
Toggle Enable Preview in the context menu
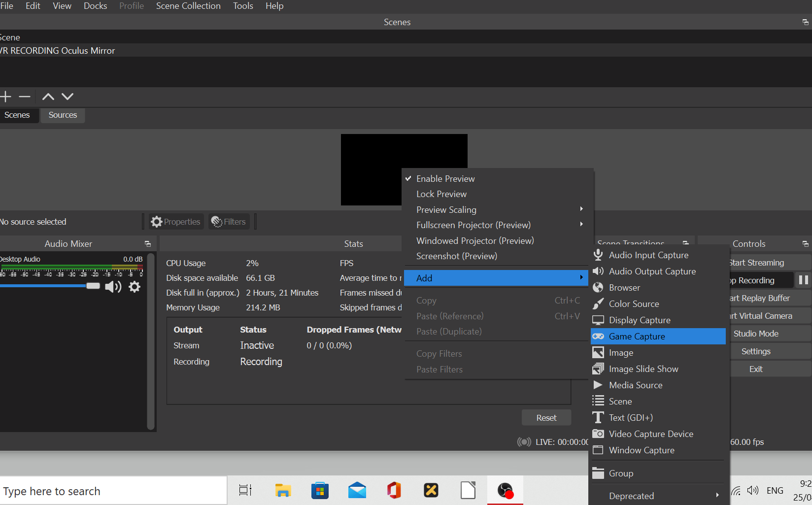point(445,178)
